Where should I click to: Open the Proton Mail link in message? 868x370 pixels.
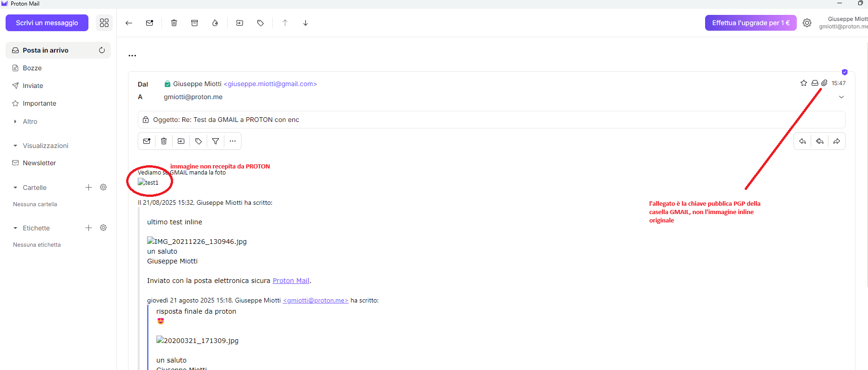pyautogui.click(x=291, y=281)
